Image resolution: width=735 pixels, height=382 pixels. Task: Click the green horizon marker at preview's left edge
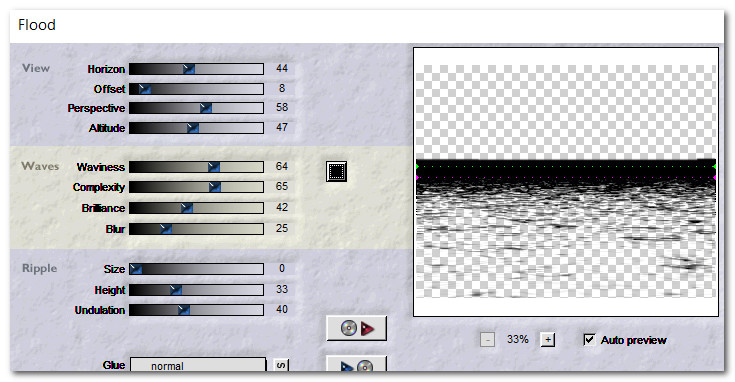(x=417, y=166)
